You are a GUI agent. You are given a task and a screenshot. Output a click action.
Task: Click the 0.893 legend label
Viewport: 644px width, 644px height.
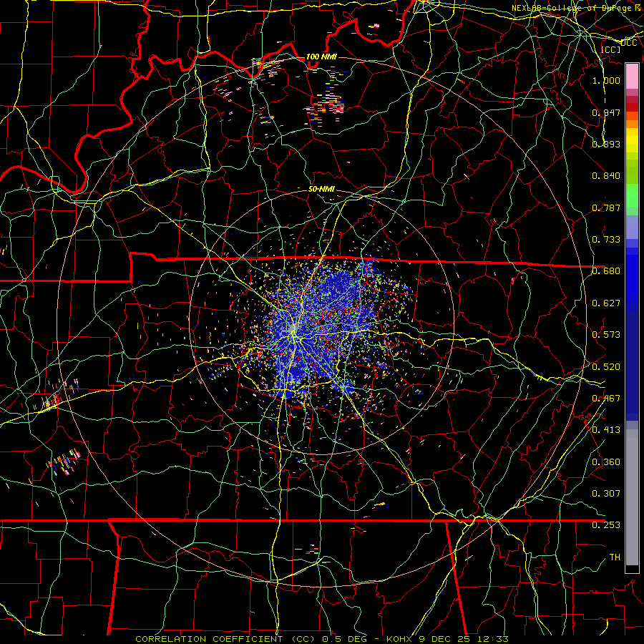(x=606, y=144)
